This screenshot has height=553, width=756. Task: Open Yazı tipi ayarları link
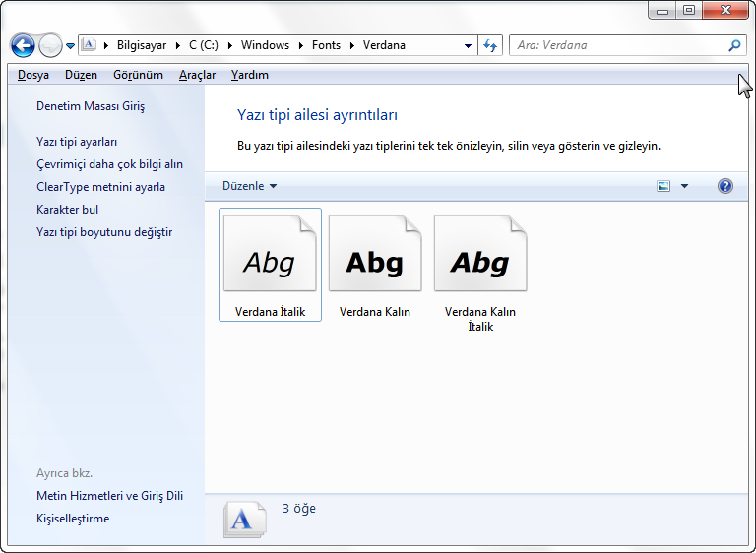pyautogui.click(x=77, y=142)
